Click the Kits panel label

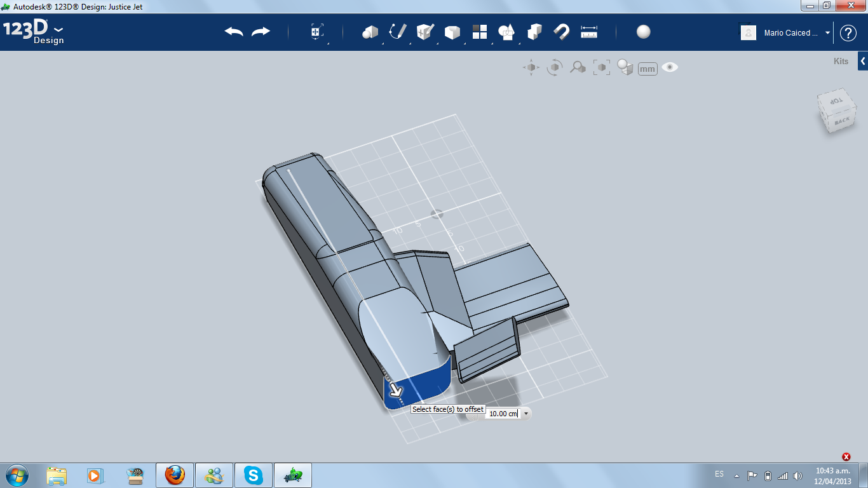(841, 62)
